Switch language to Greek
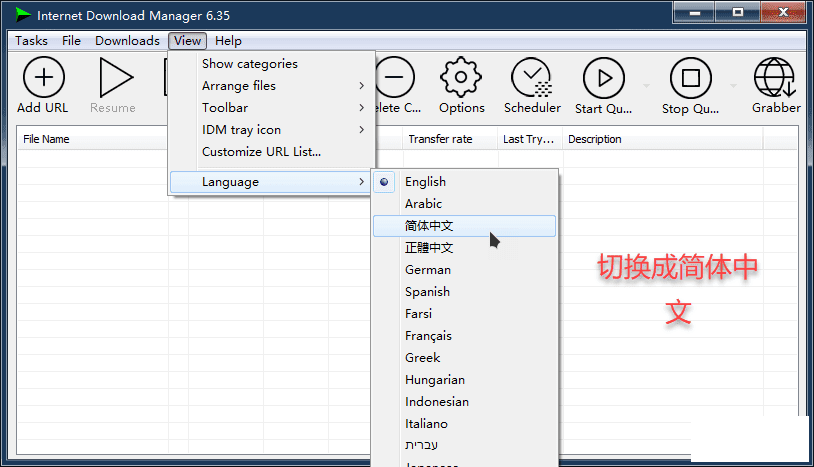This screenshot has width=814, height=467. click(465, 358)
